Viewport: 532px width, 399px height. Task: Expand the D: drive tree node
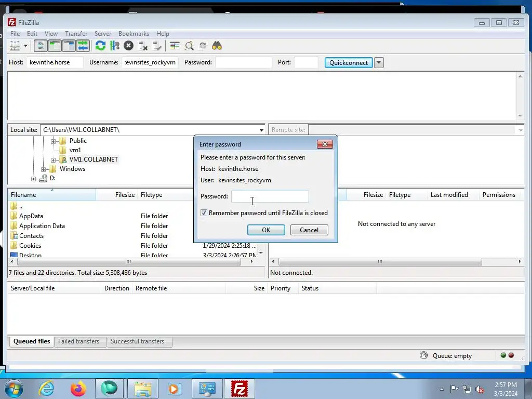point(33,179)
